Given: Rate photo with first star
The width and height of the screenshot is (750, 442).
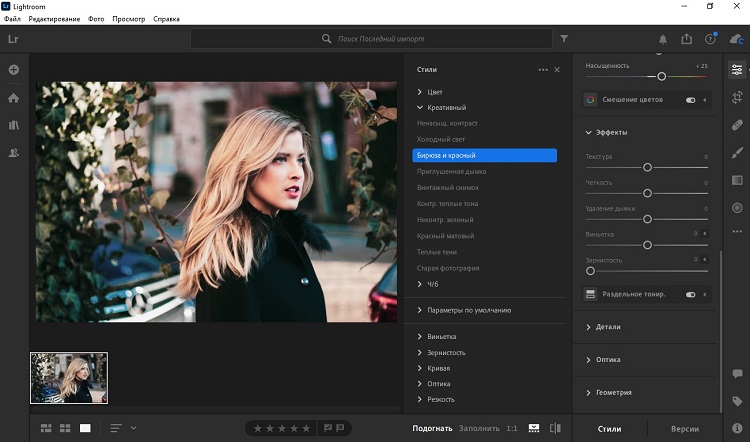Looking at the screenshot, I should 257,428.
